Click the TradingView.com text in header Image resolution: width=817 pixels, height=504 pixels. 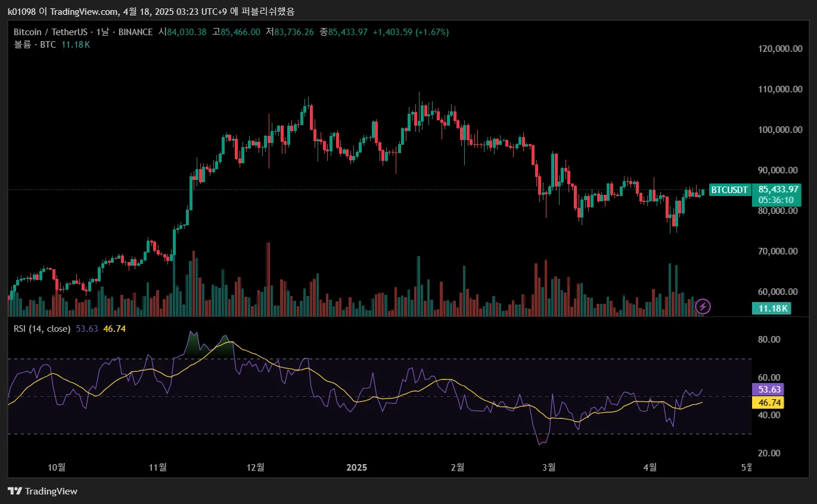pos(85,11)
